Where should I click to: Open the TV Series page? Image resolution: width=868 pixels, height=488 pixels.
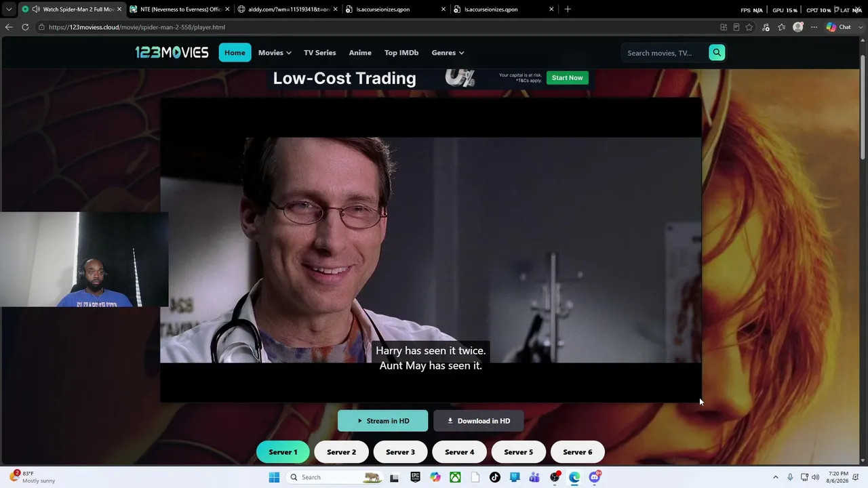320,53
